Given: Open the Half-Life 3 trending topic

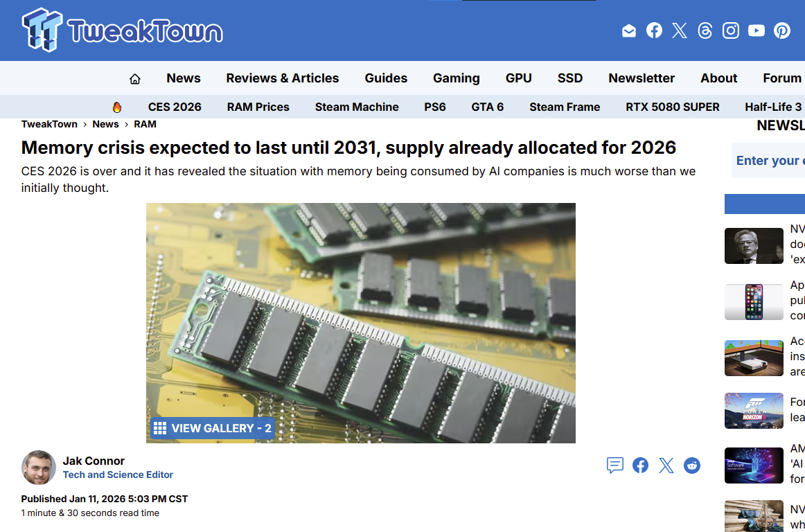Looking at the screenshot, I should pos(773,107).
